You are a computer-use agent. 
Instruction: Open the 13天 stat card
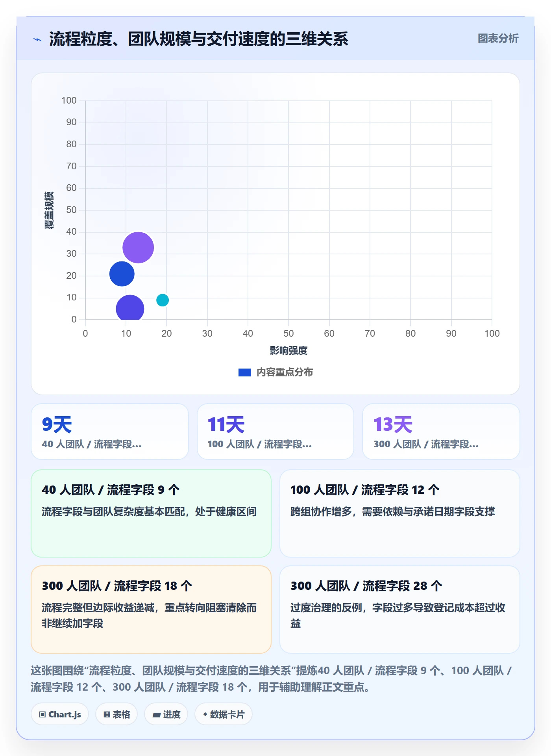click(x=441, y=432)
